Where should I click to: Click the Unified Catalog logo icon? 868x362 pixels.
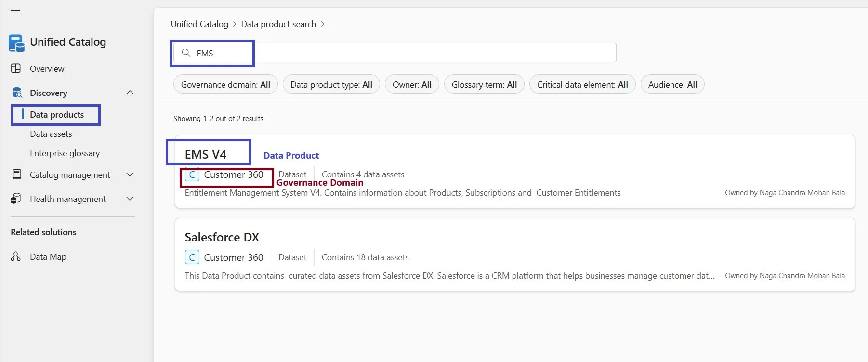click(16, 43)
